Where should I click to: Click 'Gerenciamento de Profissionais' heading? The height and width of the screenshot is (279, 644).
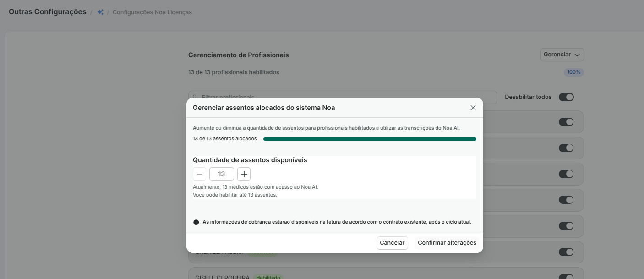pos(239,55)
